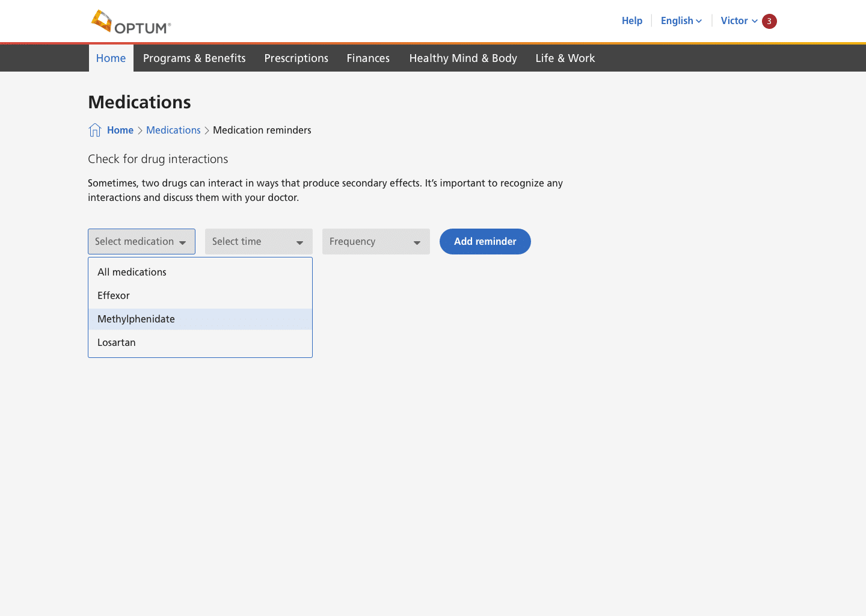Click the home icon in breadcrumb

click(94, 130)
